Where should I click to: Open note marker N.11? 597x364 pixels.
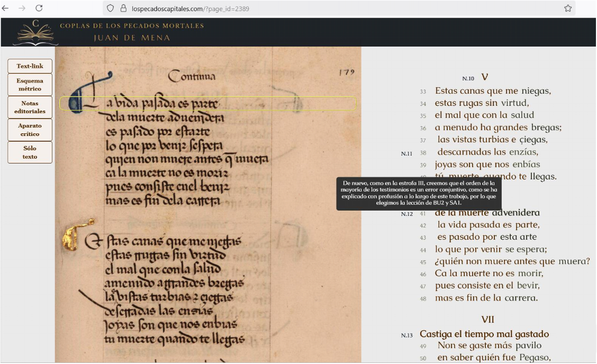406,153
